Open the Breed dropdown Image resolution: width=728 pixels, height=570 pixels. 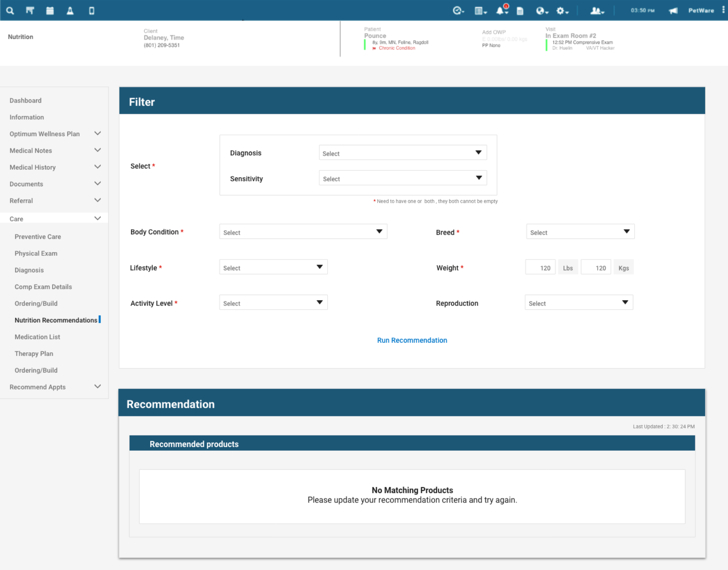pos(580,232)
